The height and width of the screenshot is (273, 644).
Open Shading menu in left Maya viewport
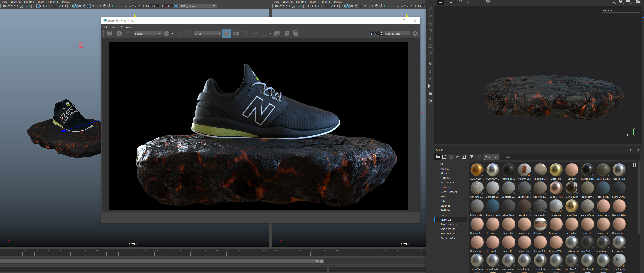[16, 2]
